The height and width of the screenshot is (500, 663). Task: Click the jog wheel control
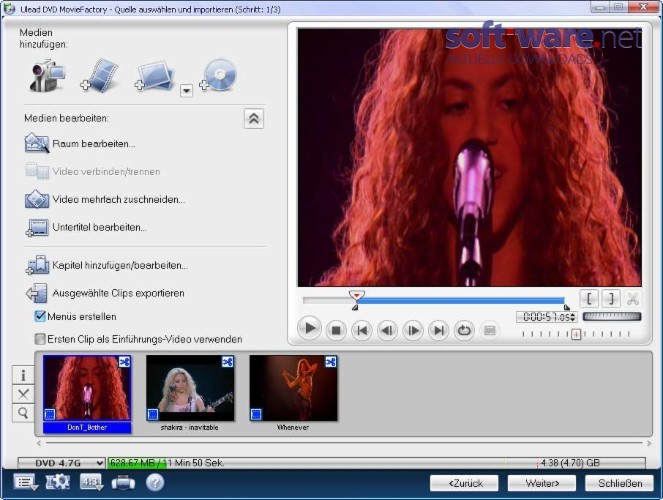click(612, 317)
